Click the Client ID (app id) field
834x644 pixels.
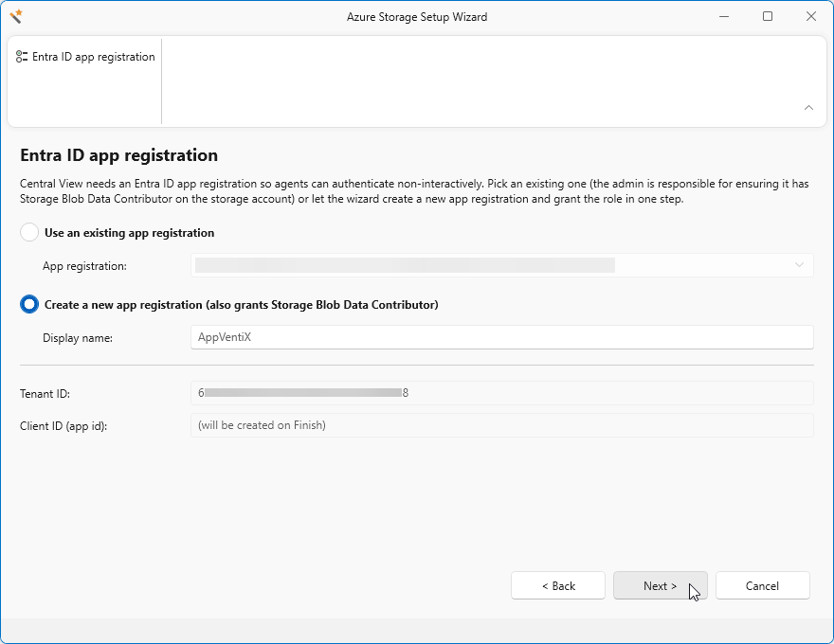[501, 425]
